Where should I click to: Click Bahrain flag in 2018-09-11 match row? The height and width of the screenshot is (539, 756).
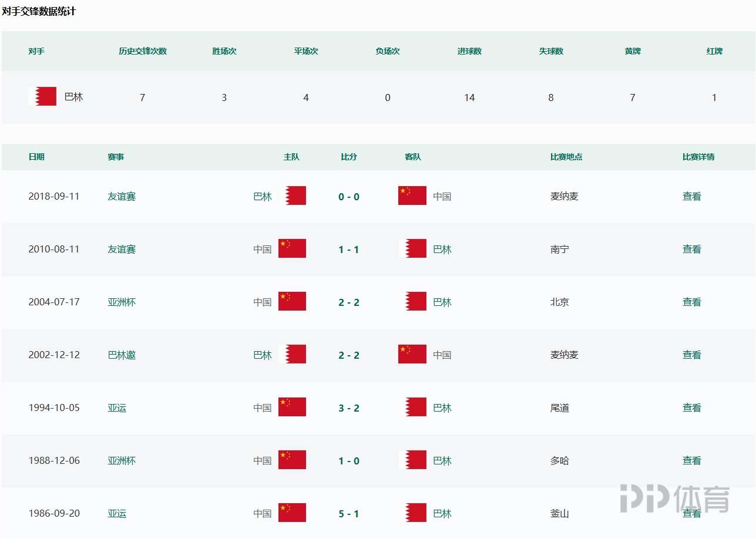click(292, 196)
